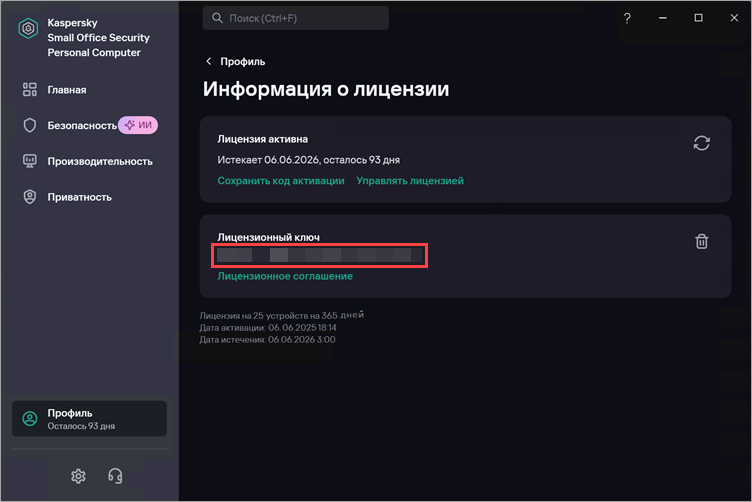This screenshot has height=502, width=752.
Task: Open the Главная home section
Action: [x=67, y=90]
